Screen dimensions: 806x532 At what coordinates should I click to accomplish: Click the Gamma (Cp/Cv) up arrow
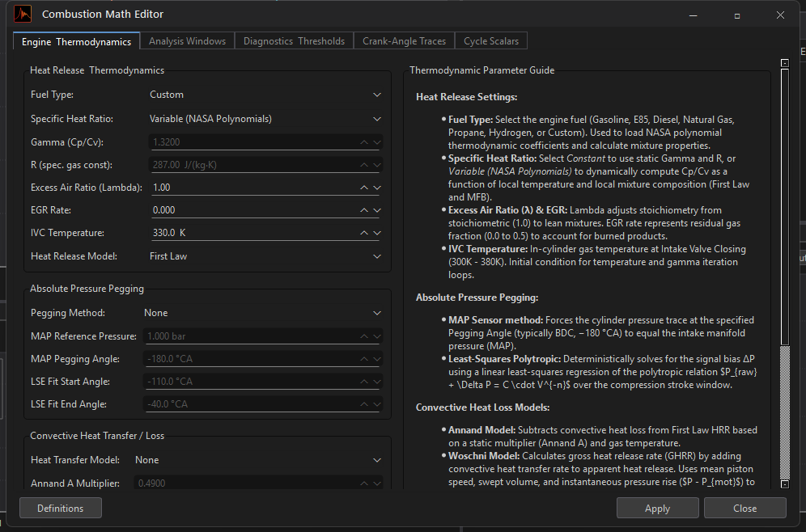(x=364, y=142)
